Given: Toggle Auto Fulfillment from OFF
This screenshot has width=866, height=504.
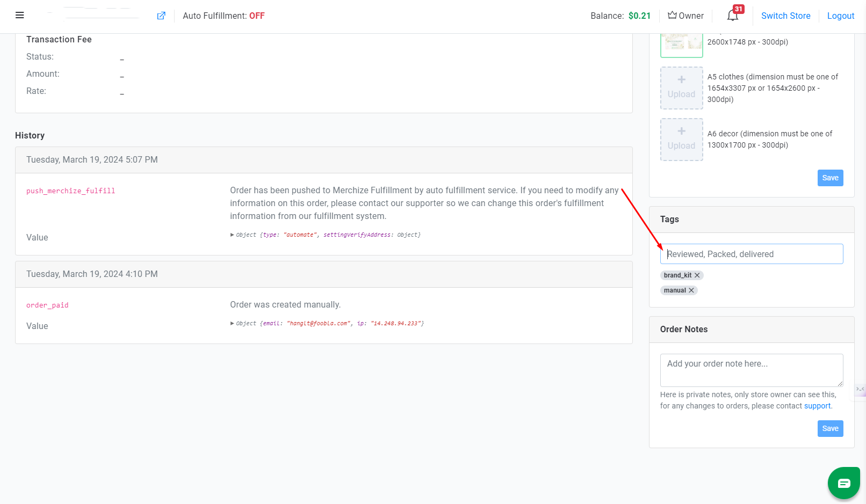Looking at the screenshot, I should [257, 16].
